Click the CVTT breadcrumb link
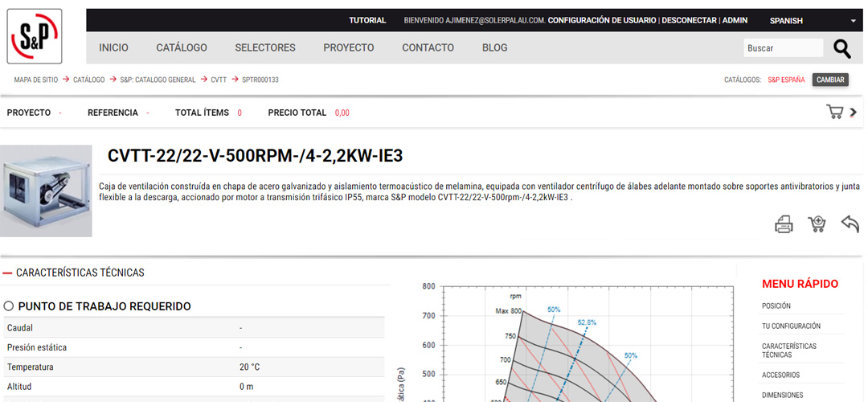This screenshot has height=402, width=868. 219,80
